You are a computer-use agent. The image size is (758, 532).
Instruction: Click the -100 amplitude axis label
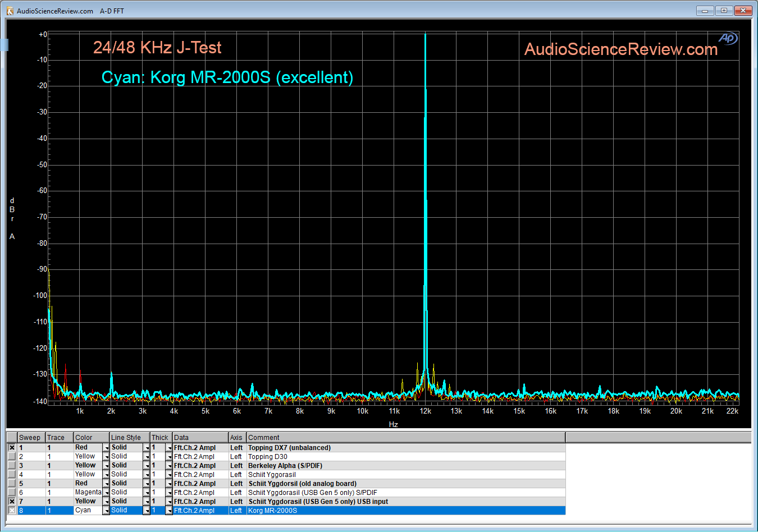click(x=40, y=296)
